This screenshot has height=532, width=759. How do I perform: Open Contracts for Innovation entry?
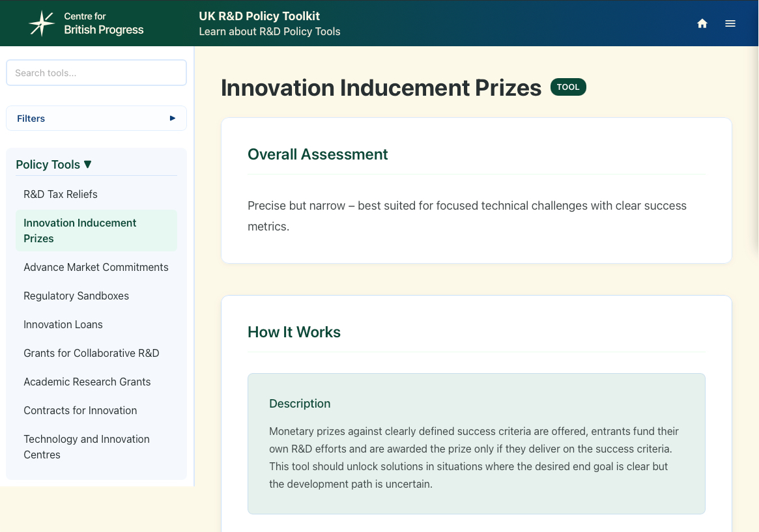(x=80, y=410)
